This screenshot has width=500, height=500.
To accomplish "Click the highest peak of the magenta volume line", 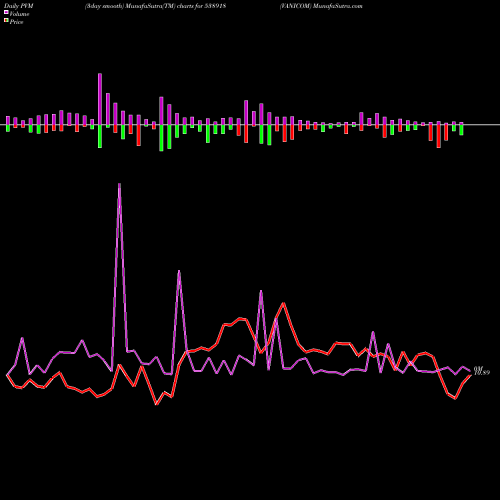I will (x=119, y=184).
